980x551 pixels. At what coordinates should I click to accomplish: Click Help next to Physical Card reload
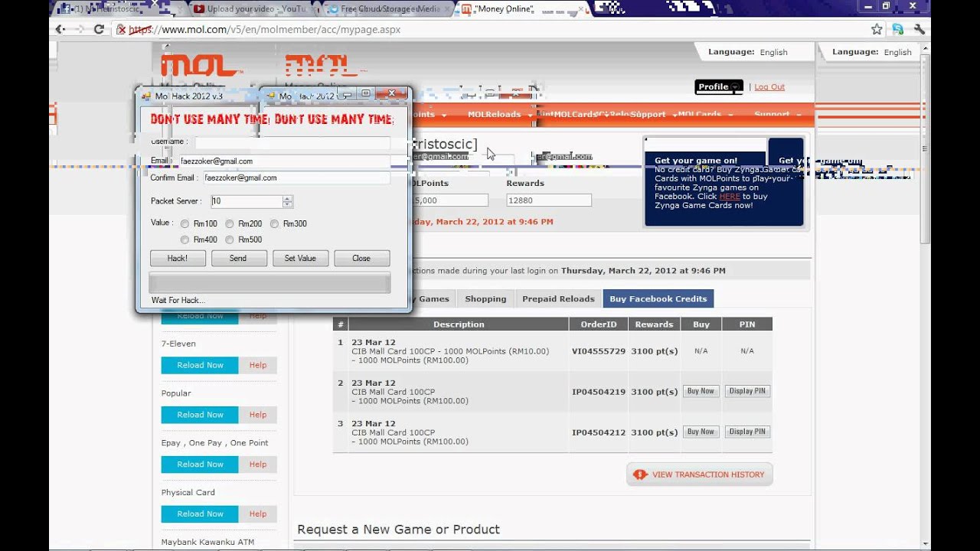[258, 514]
